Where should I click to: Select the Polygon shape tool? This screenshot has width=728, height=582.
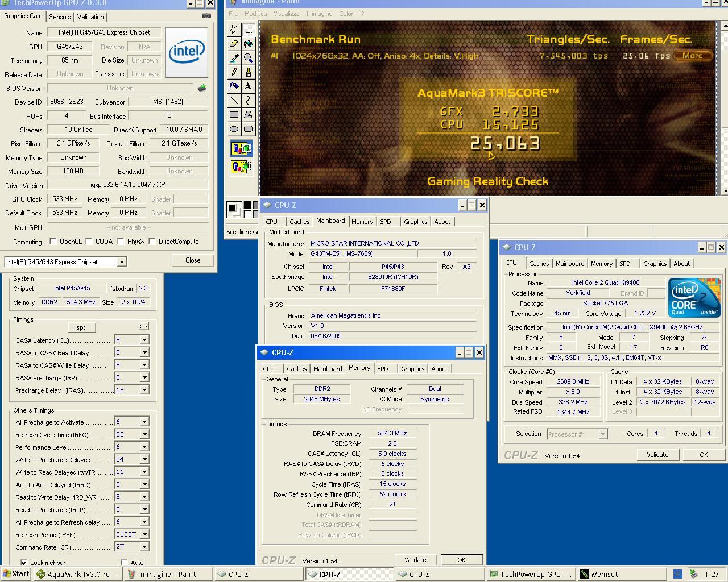coord(249,115)
